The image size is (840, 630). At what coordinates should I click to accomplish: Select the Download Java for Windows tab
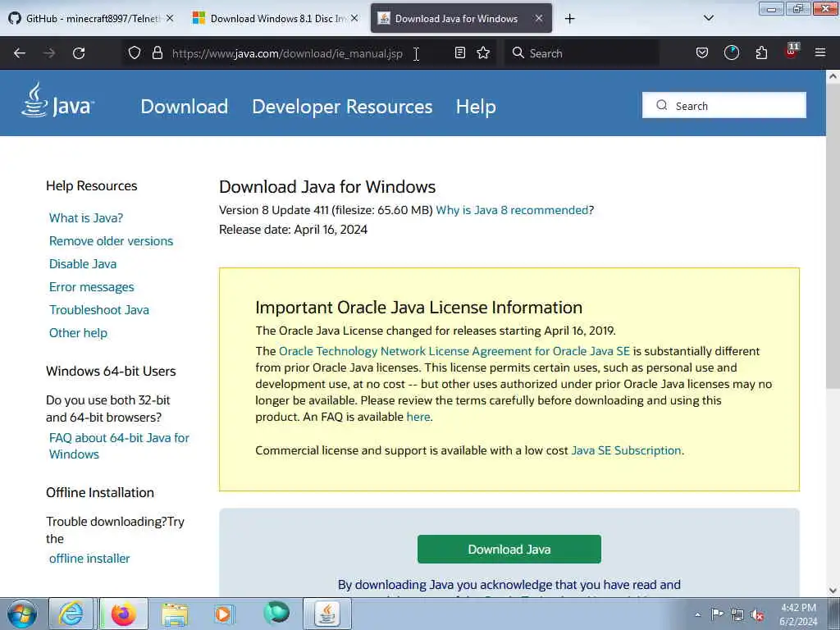pos(461,18)
